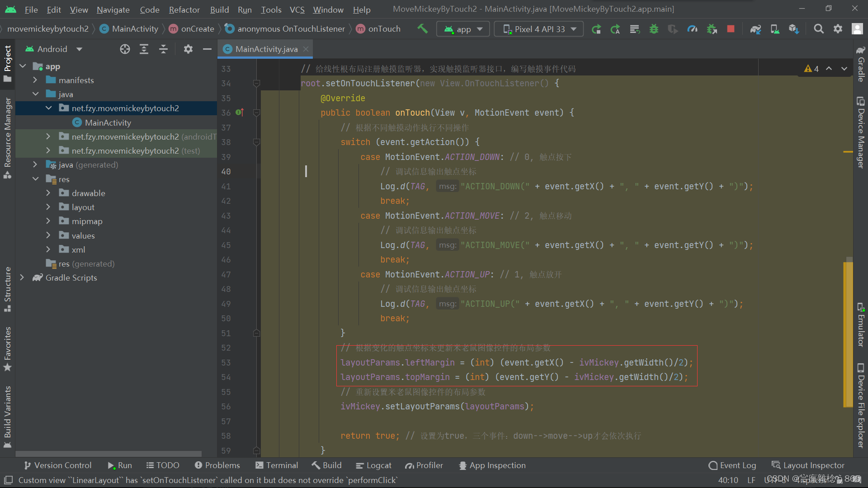Image resolution: width=868 pixels, height=488 pixels.
Task: Click Collapse All in Project panel
Action: coord(163,49)
